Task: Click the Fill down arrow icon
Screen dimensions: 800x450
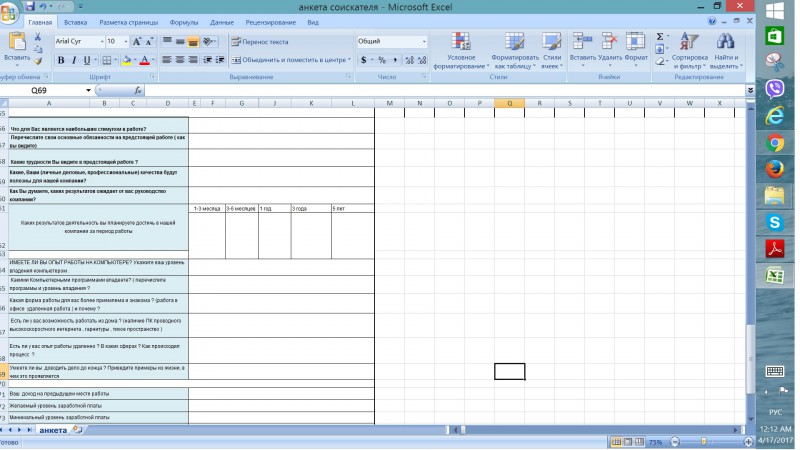Action: [x=660, y=49]
